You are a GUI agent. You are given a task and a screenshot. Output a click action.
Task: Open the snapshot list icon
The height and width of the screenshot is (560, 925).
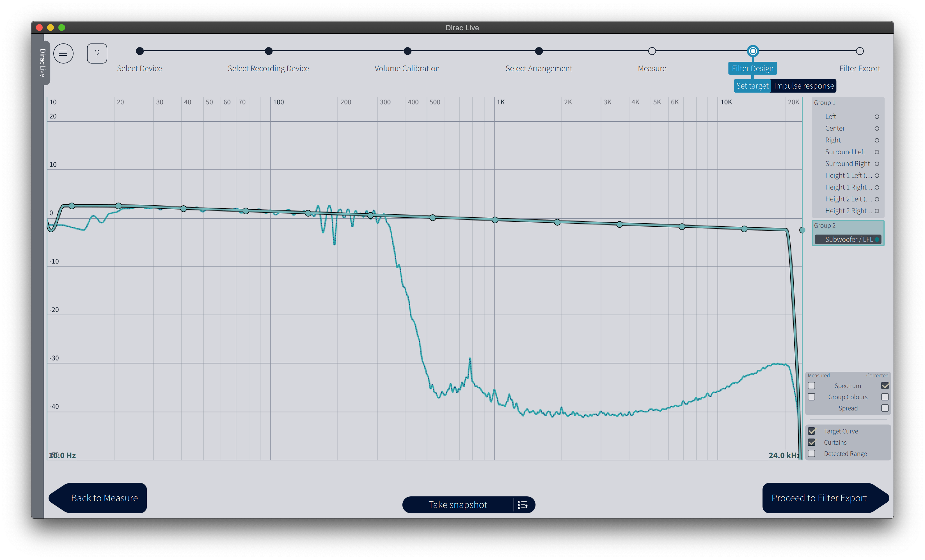(x=523, y=505)
